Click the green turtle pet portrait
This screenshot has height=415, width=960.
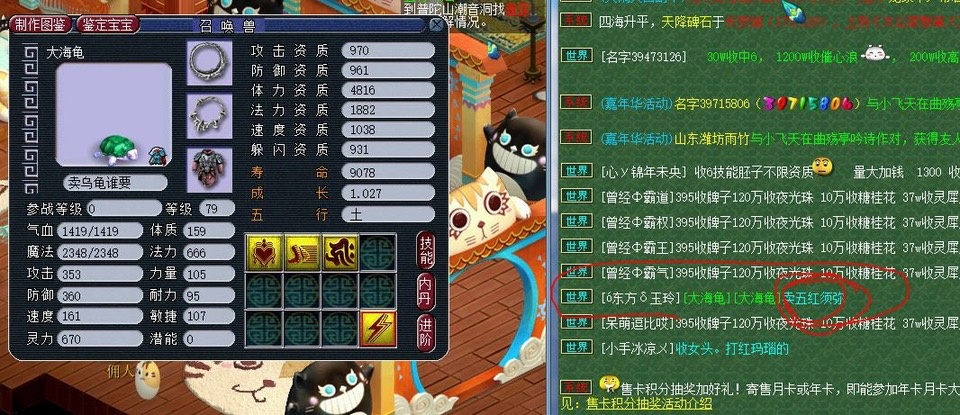coord(118,151)
